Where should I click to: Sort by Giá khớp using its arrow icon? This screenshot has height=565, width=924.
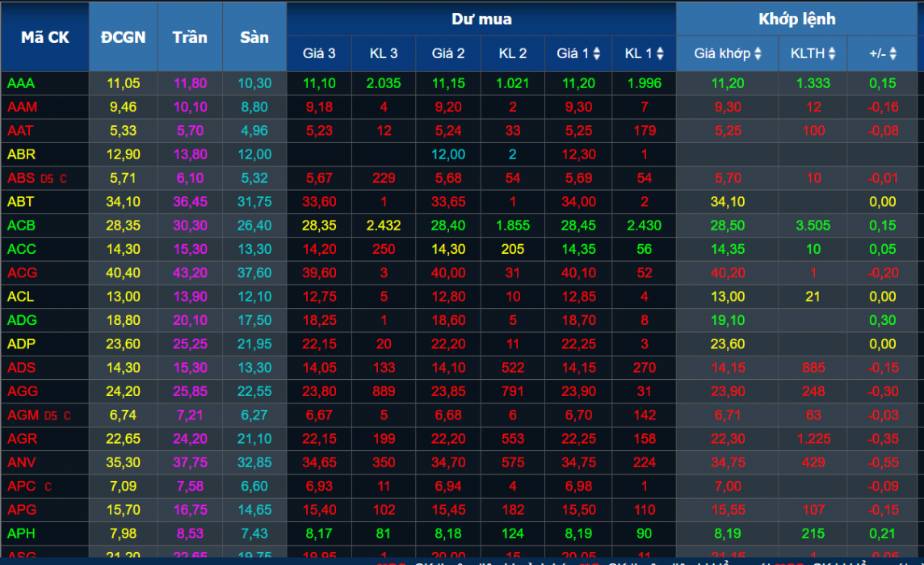(x=758, y=54)
